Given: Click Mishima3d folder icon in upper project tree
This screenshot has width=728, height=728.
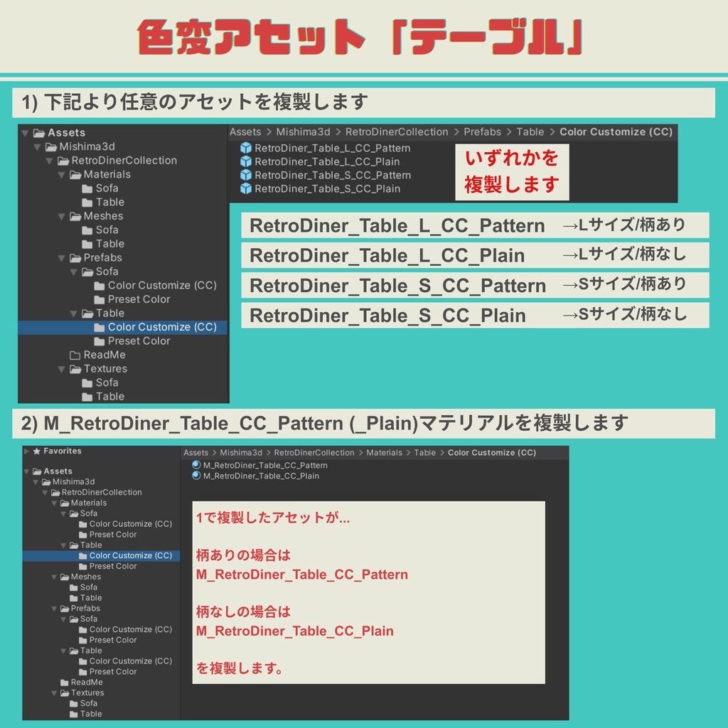Looking at the screenshot, I should coord(51,147).
